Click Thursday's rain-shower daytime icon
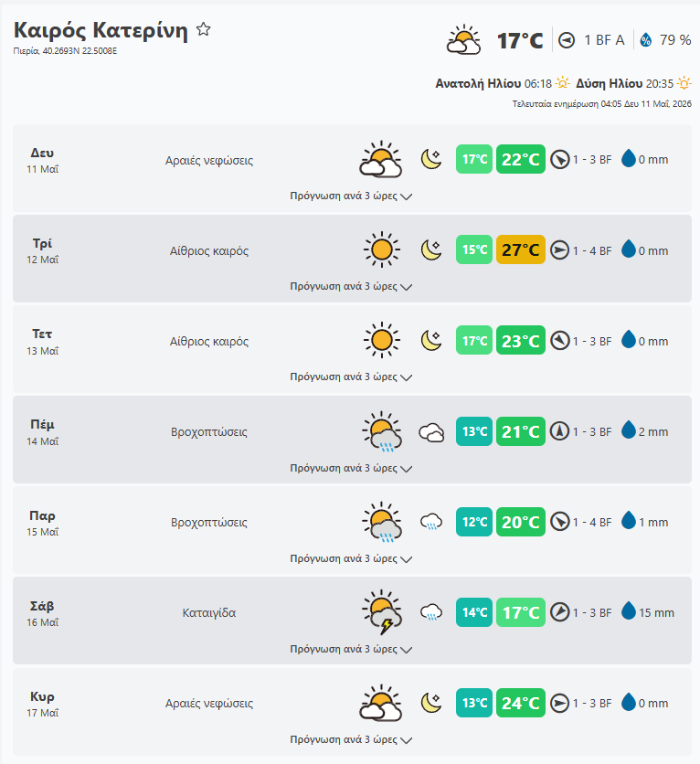The image size is (700, 764). click(x=382, y=431)
